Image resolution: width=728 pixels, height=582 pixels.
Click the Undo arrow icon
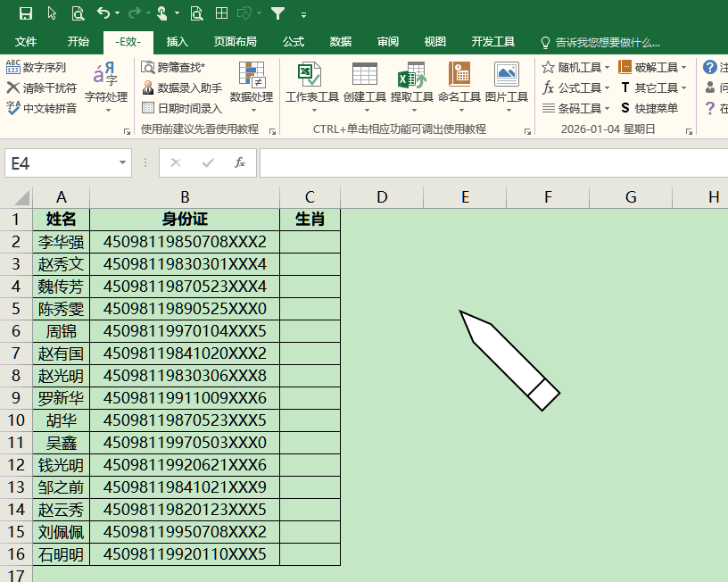click(103, 13)
